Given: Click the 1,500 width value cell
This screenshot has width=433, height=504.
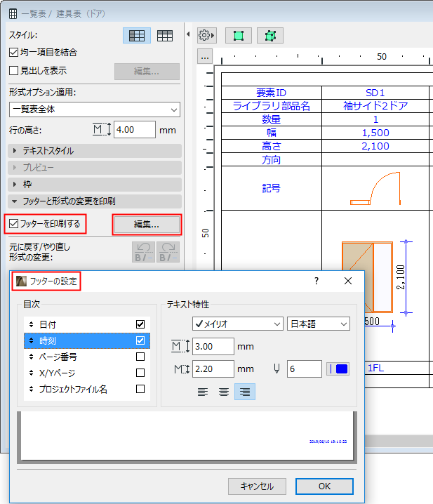Looking at the screenshot, I should (x=375, y=133).
